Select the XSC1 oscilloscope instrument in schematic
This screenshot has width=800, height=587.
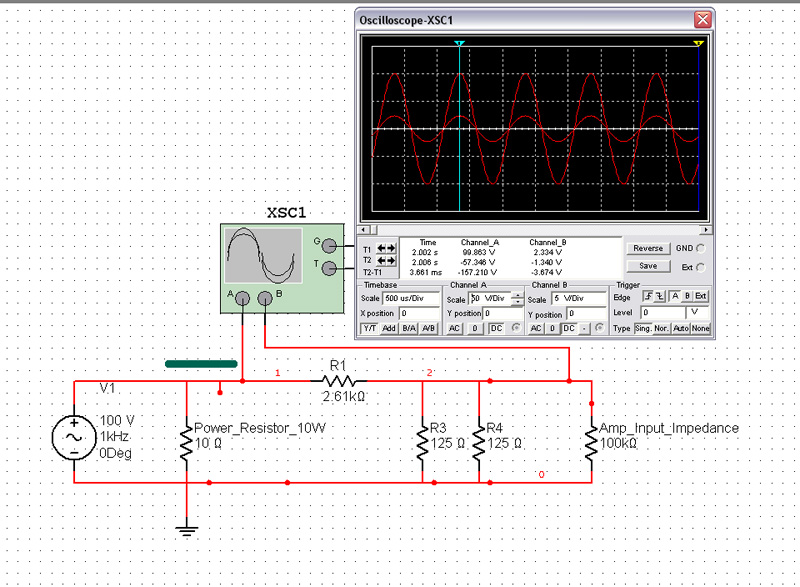(282, 268)
